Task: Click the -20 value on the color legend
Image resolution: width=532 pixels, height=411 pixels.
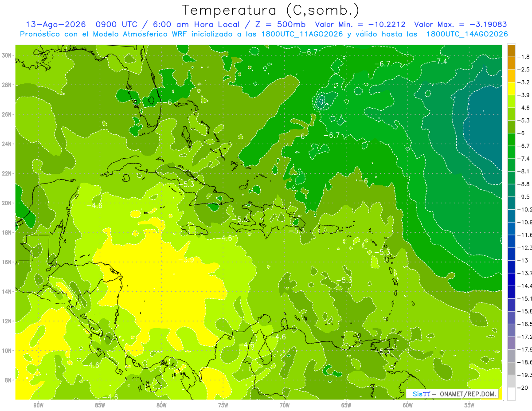Action: (523, 388)
